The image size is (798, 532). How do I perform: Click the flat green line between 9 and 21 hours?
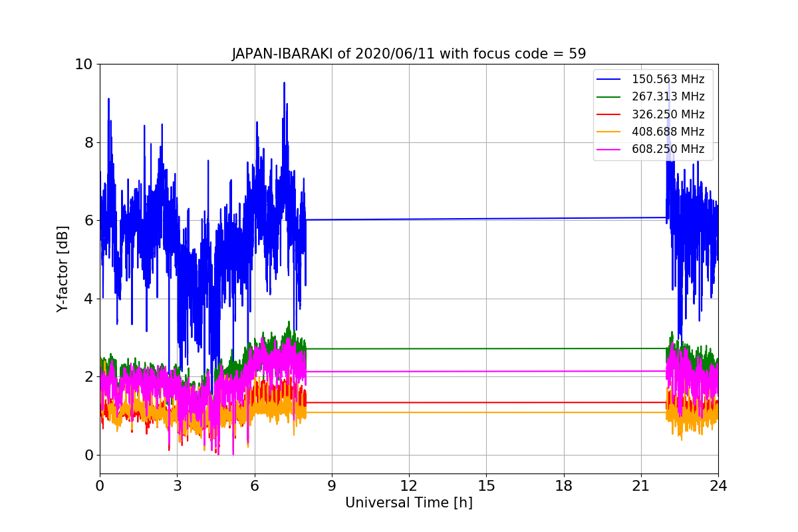[486, 348]
